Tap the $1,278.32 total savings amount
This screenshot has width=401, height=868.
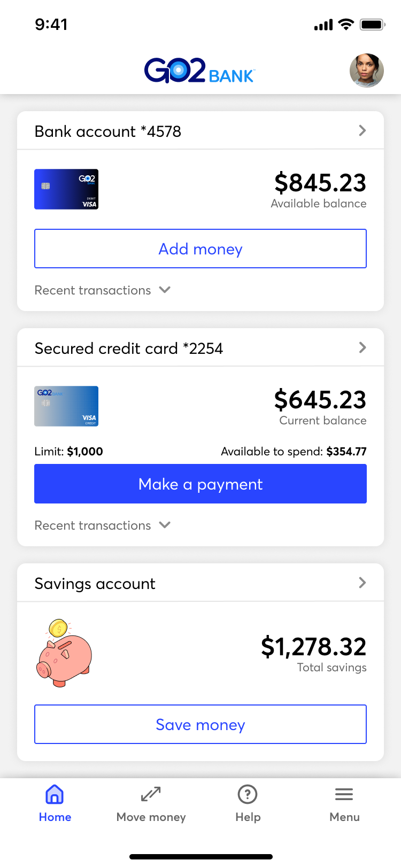[x=313, y=647]
